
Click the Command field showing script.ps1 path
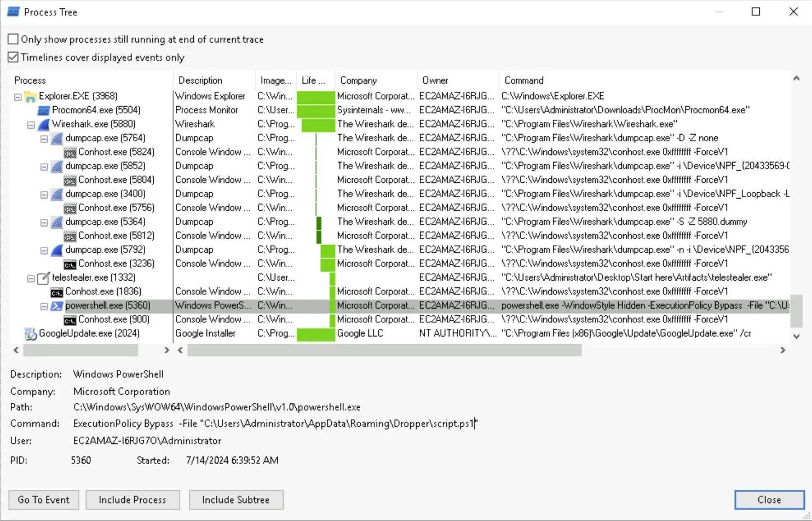tap(275, 424)
